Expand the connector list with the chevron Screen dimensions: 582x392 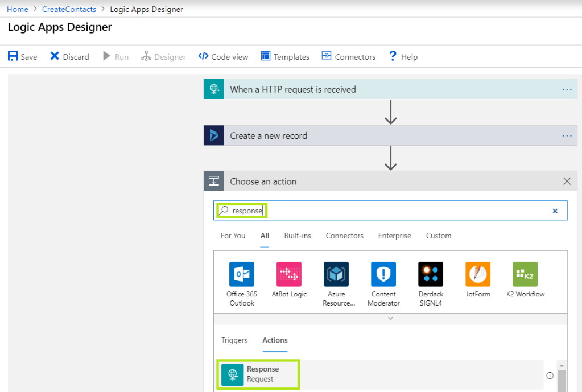tap(390, 318)
